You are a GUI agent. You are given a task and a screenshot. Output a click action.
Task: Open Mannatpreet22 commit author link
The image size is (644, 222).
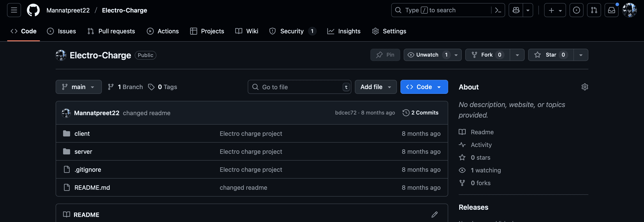tap(97, 113)
